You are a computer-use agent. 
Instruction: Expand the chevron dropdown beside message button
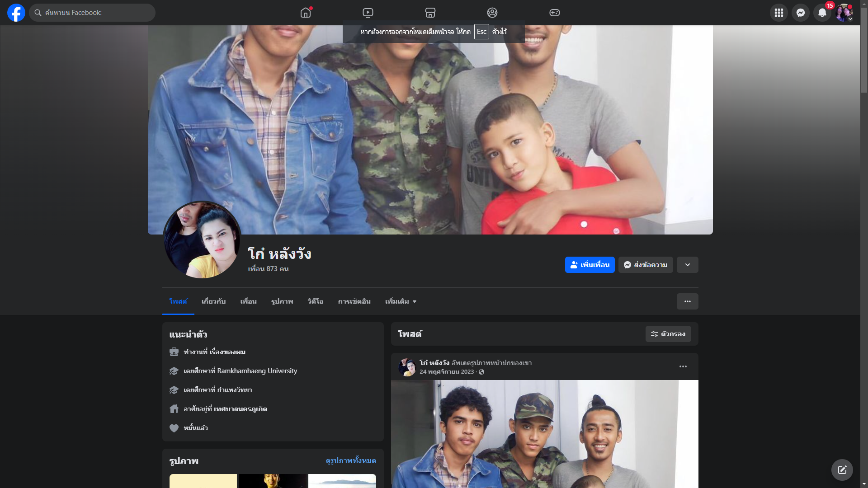point(687,265)
